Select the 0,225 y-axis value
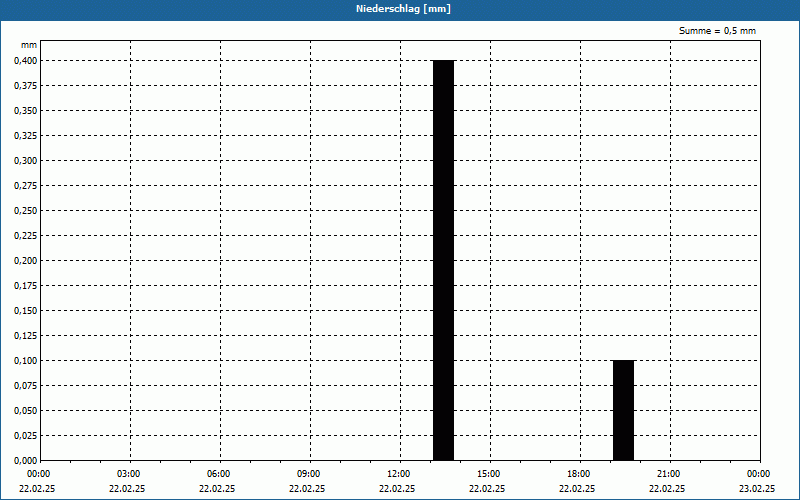 click(26, 236)
